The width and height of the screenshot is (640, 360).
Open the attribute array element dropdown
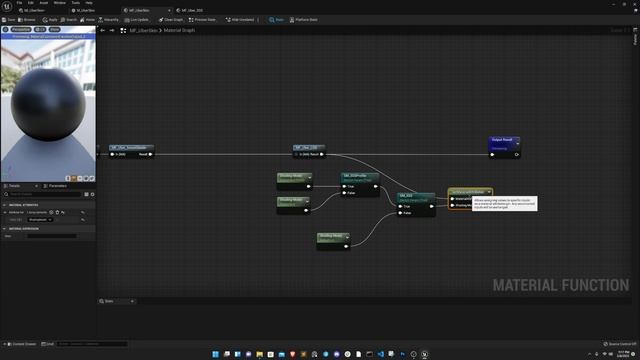click(40, 220)
